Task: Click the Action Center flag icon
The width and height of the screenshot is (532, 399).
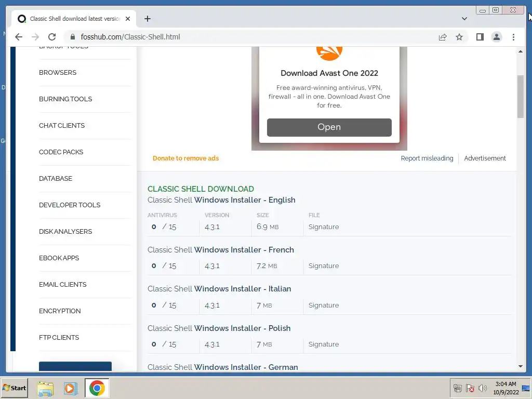Action: (470, 388)
